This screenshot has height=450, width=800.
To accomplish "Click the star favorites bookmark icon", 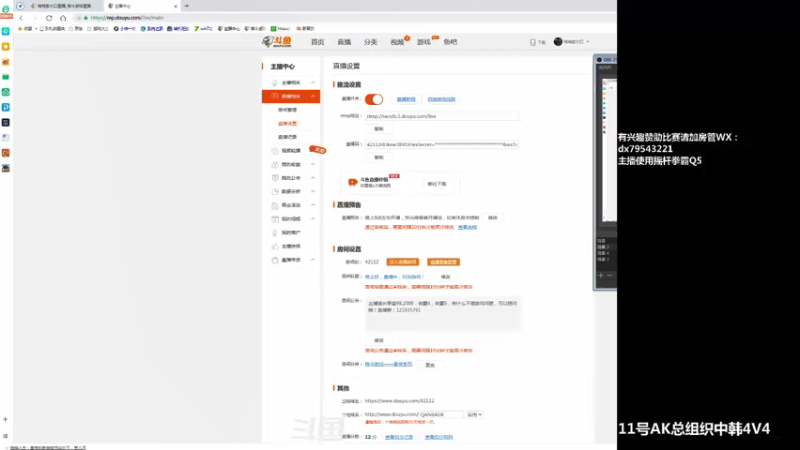I will coord(20,29).
